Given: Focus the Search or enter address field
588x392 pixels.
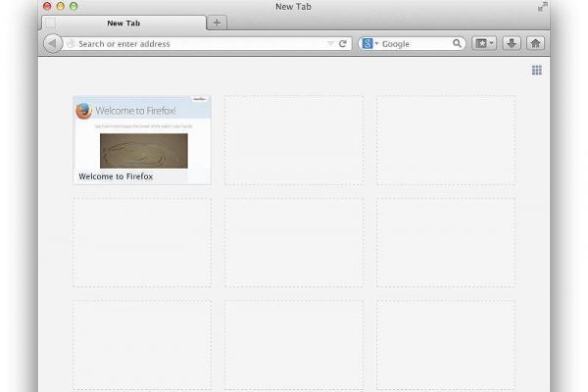Looking at the screenshot, I should point(196,44).
